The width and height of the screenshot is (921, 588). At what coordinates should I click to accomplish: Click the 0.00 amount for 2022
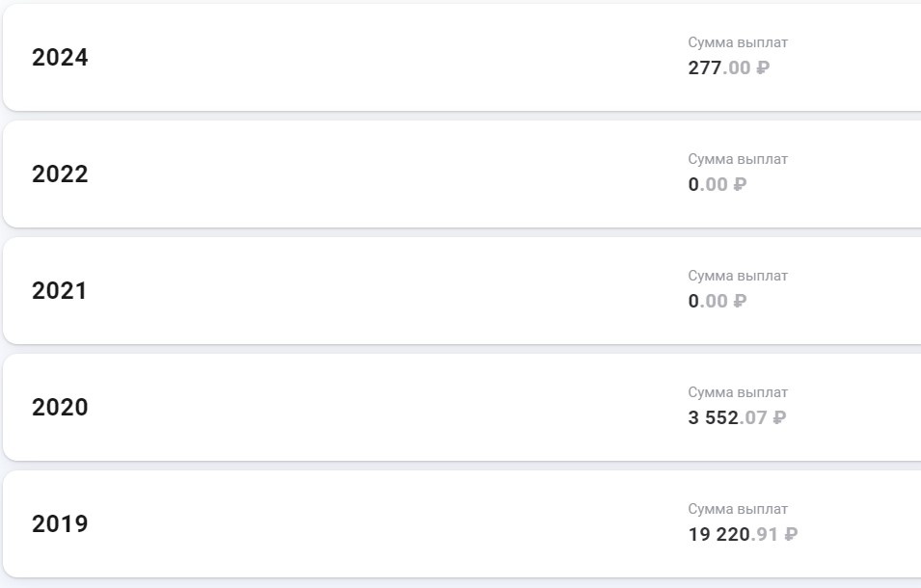click(707, 184)
